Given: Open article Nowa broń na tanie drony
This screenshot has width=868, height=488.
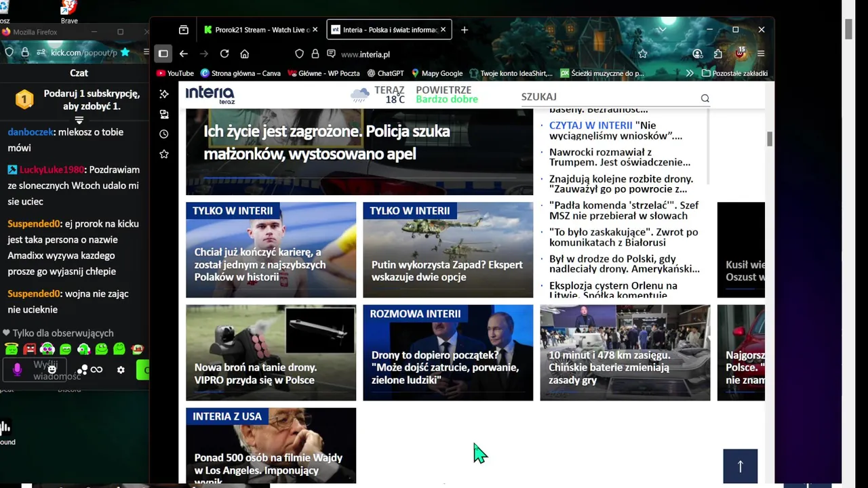Looking at the screenshot, I should coord(271,352).
